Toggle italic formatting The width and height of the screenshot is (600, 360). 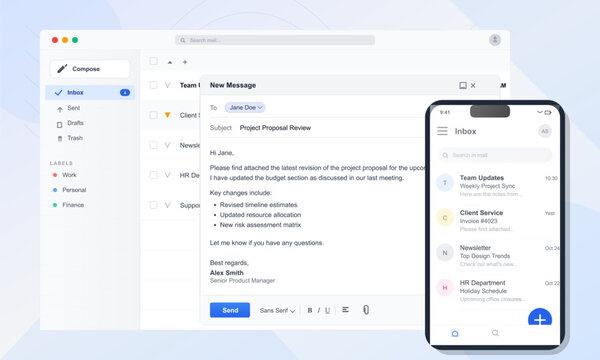click(318, 310)
